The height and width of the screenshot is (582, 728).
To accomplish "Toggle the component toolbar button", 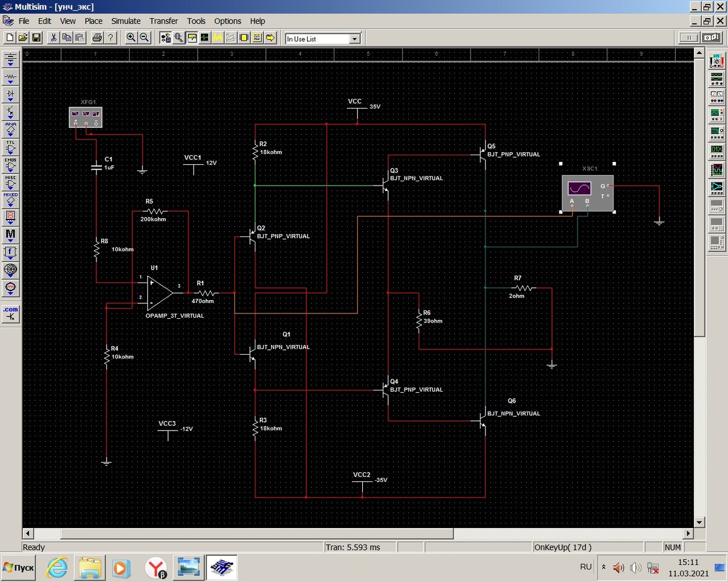I will point(165,38).
